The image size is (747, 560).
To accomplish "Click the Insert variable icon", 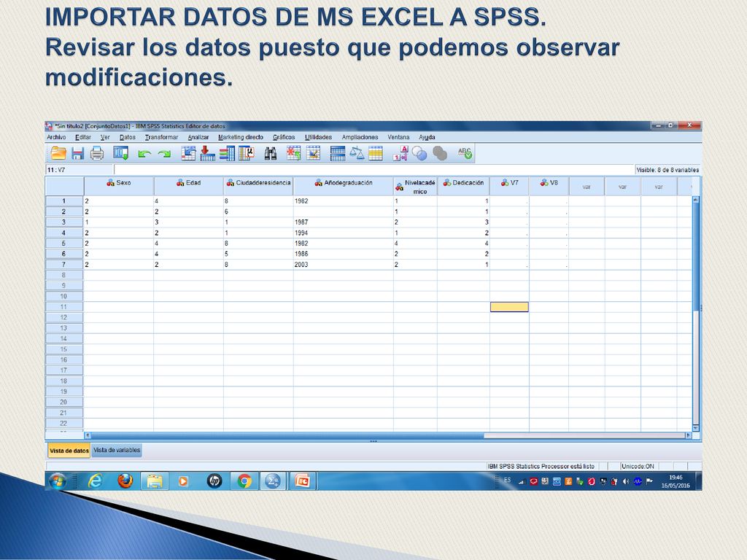I will 313,153.
